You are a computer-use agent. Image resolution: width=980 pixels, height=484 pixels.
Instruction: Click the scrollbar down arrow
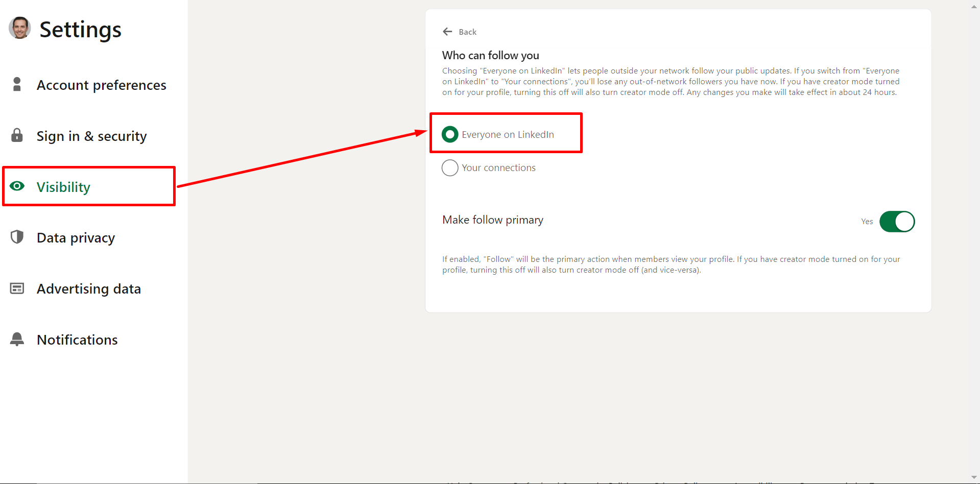click(x=974, y=477)
